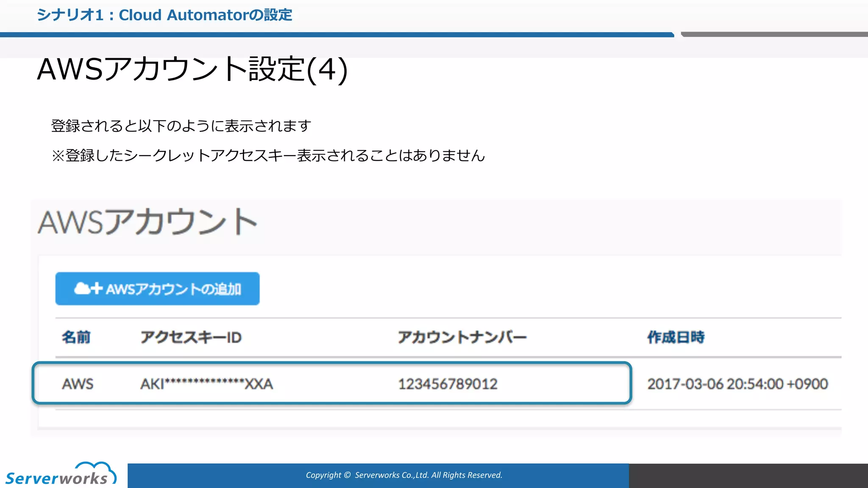This screenshot has width=868, height=488.
Task: Click the Serverworks logo
Action: click(61, 474)
